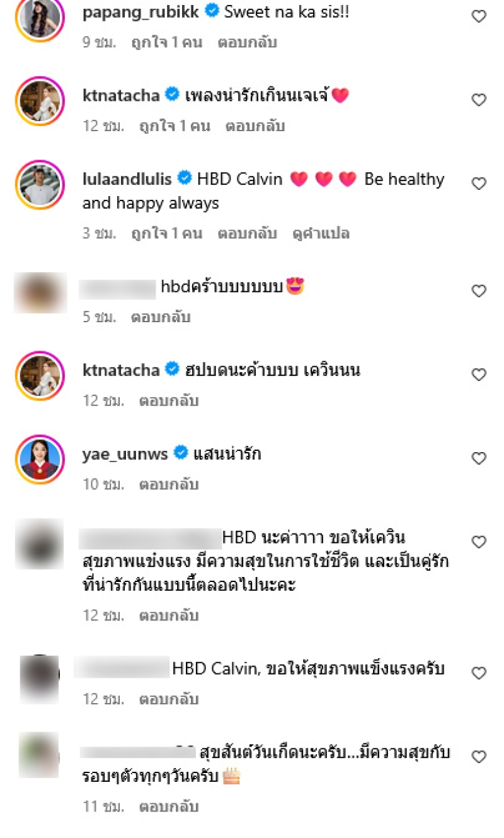Open the yae_uunws username link
Viewport: 504px width, 838px height.
(x=125, y=453)
